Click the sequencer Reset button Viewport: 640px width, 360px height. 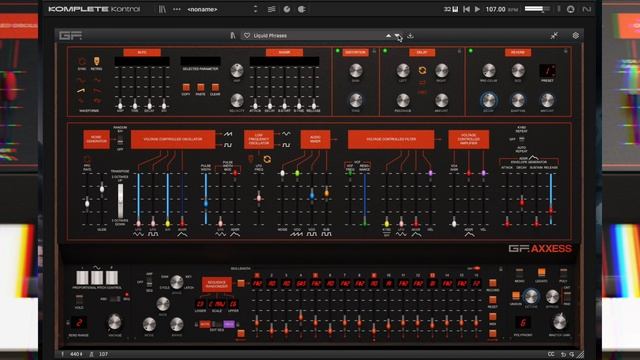pyautogui.click(x=493, y=300)
